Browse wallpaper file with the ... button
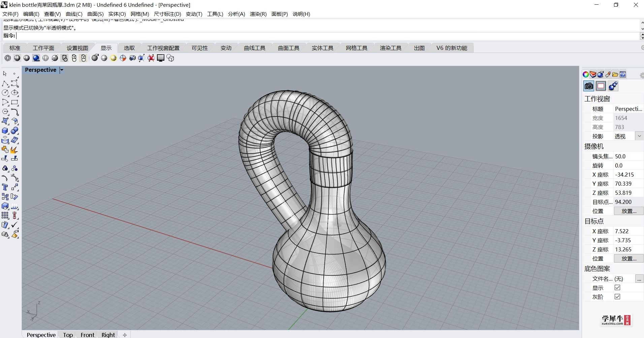Image resolution: width=644 pixels, height=338 pixels. [639, 279]
